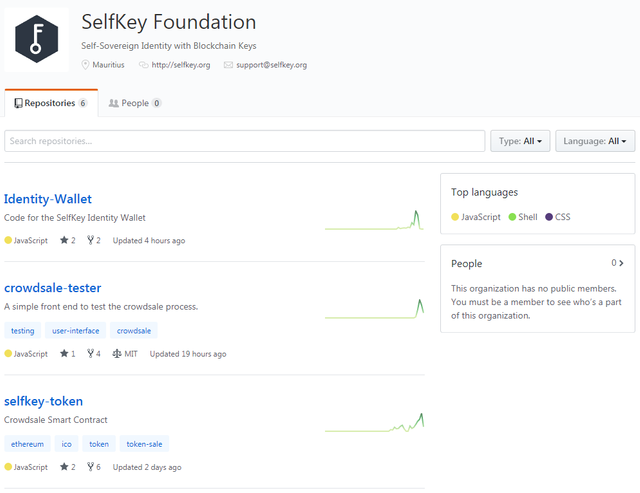Click JavaScript language label under crowdsale-tester
The image size is (640, 493).
[31, 354]
